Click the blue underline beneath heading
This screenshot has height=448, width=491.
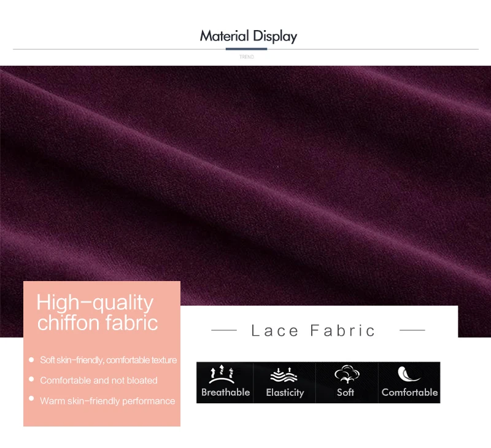click(246, 49)
